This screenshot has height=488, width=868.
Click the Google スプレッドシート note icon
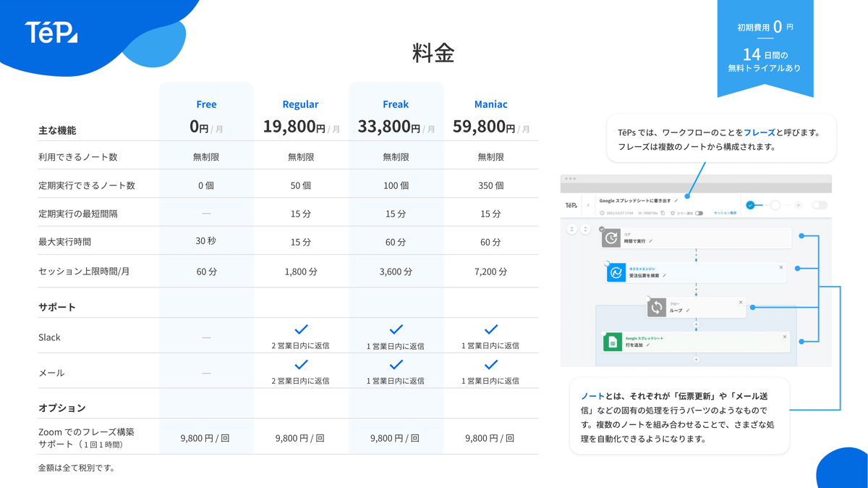point(613,342)
